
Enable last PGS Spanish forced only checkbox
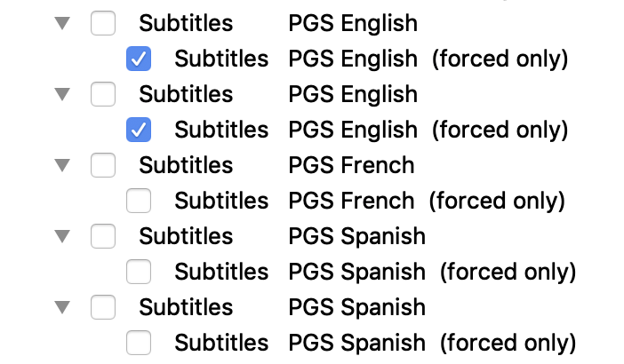pos(139,343)
